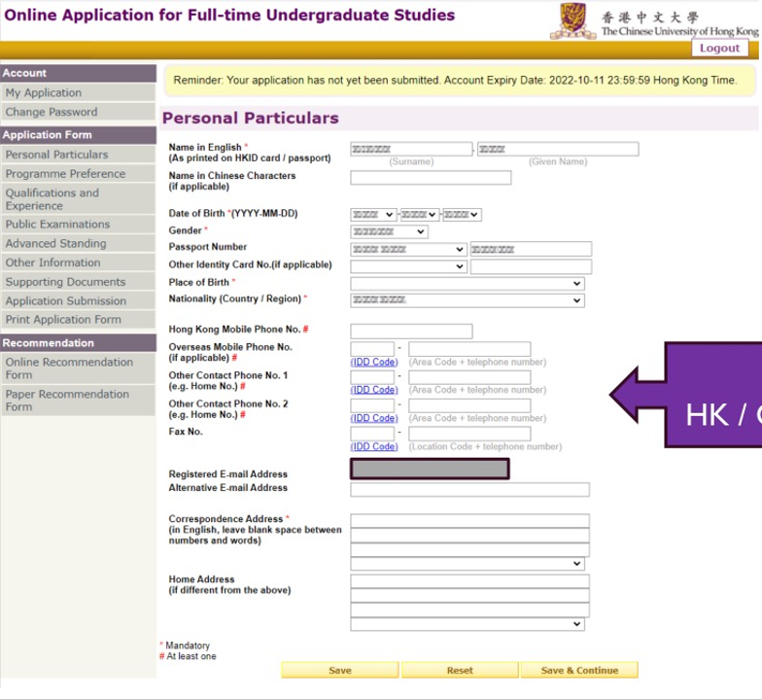Open Advanced Standing section
The height and width of the screenshot is (700, 762).
pos(78,243)
